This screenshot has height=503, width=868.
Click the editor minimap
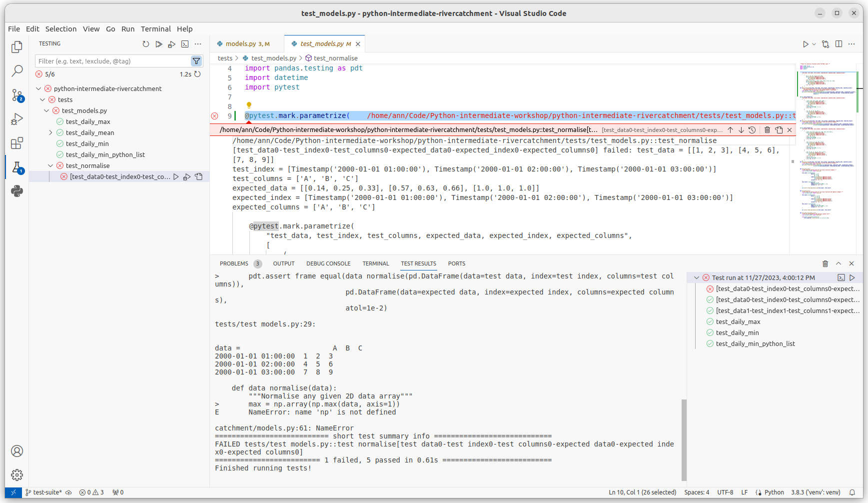coord(826,159)
